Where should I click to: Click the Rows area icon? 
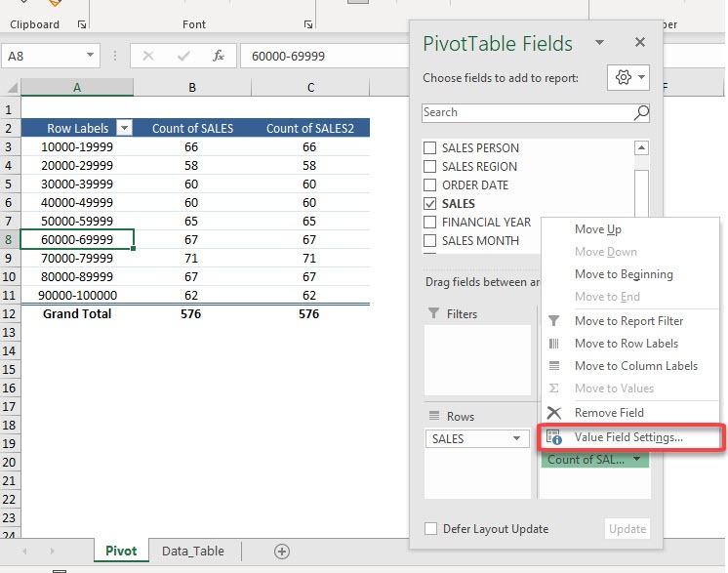tap(434, 416)
